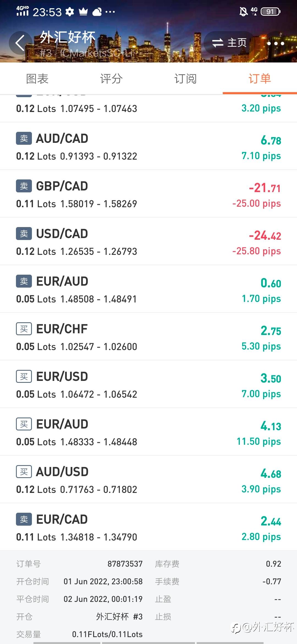
Task: Select the 订单 tab
Action: 260,79
